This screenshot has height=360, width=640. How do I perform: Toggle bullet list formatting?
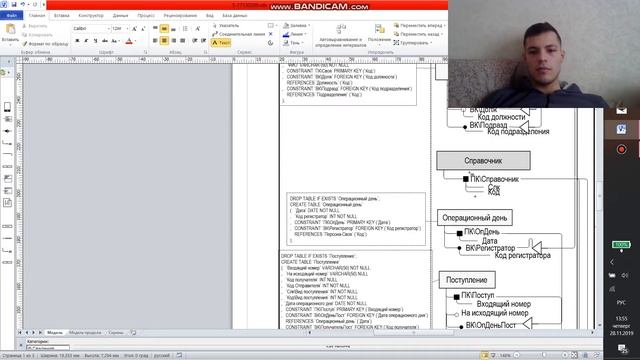coord(185,29)
